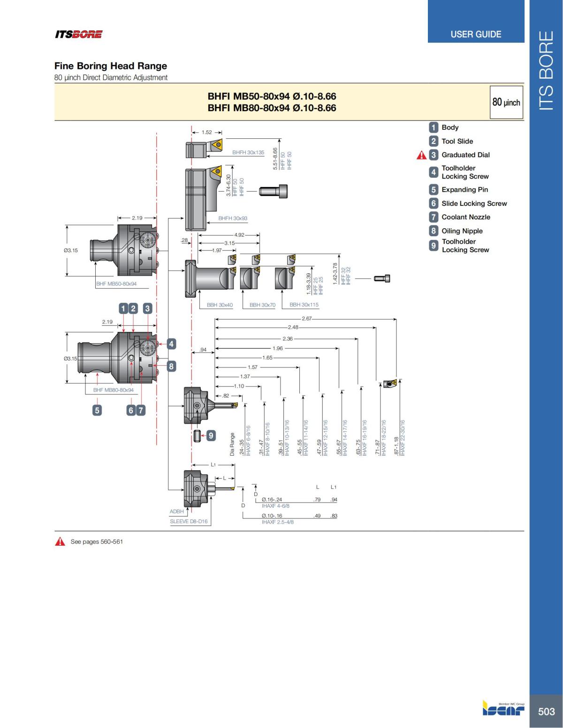Screen dimensions: 563x728
Task: Click the USER GUIDE header tab
Action: (x=476, y=22)
